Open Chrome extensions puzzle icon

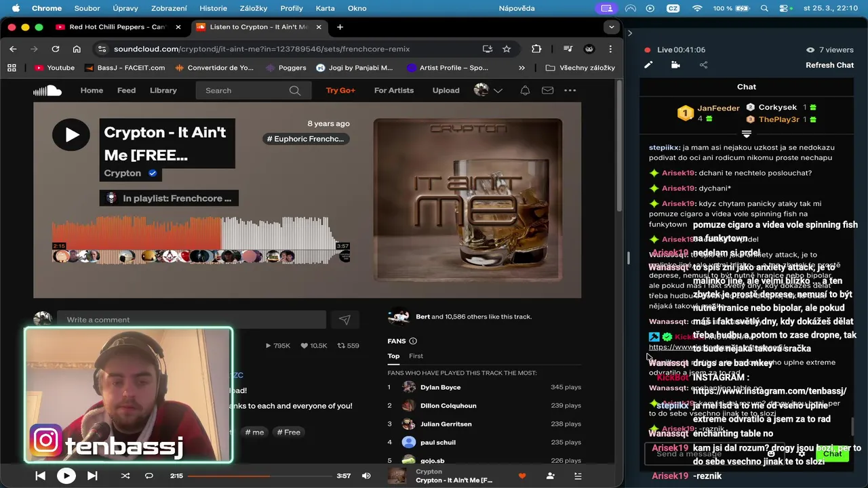[x=536, y=49]
